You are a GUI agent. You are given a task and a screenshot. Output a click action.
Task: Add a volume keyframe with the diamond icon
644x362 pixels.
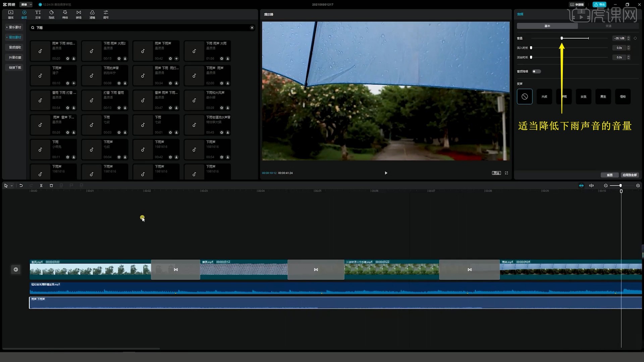tap(635, 38)
